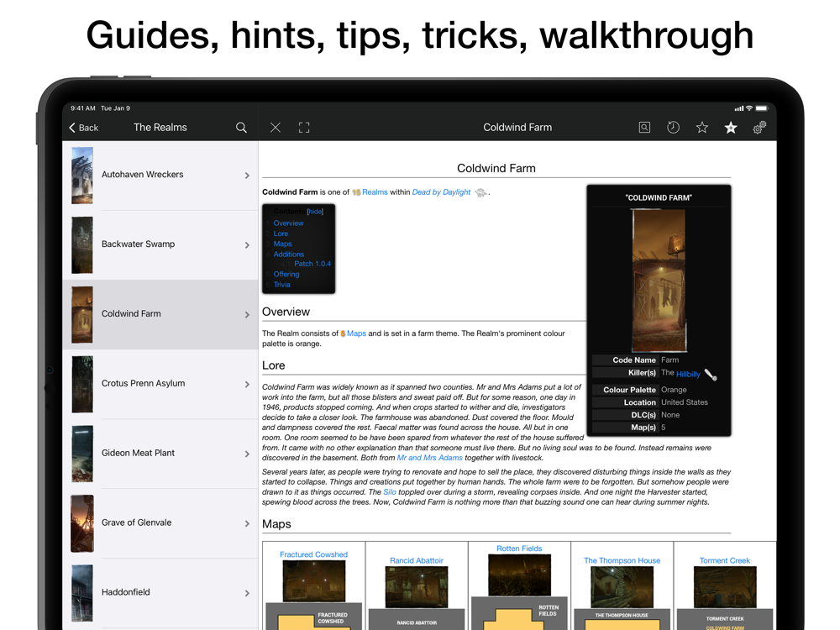The height and width of the screenshot is (630, 840).
Task: Jump to Additions in contents
Action: point(289,254)
